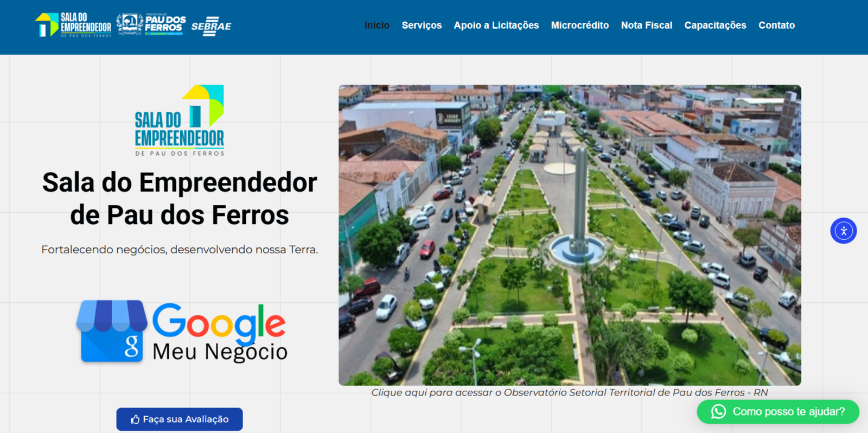Click the SEBRAE logo in header

click(211, 26)
